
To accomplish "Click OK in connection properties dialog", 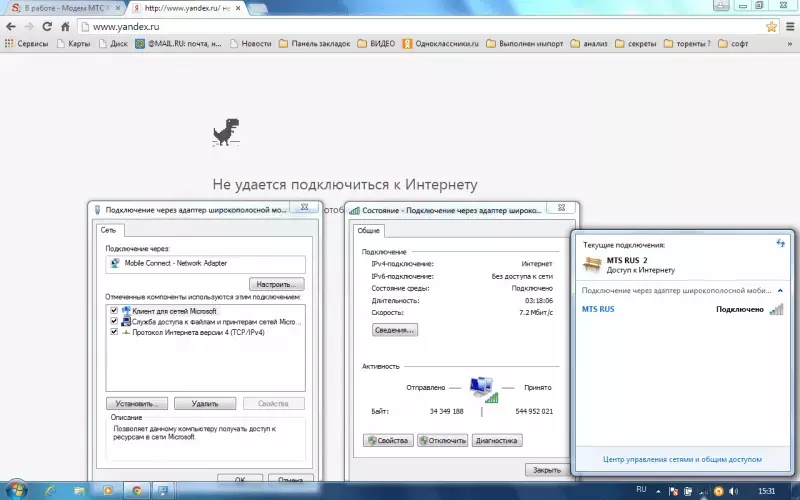I will 240,479.
